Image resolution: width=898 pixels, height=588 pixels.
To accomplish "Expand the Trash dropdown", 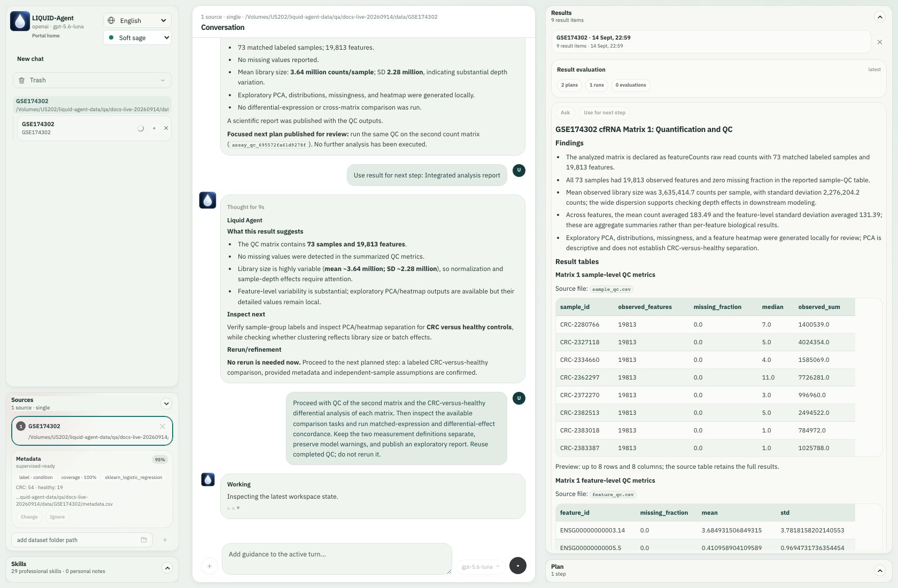I will (92, 80).
